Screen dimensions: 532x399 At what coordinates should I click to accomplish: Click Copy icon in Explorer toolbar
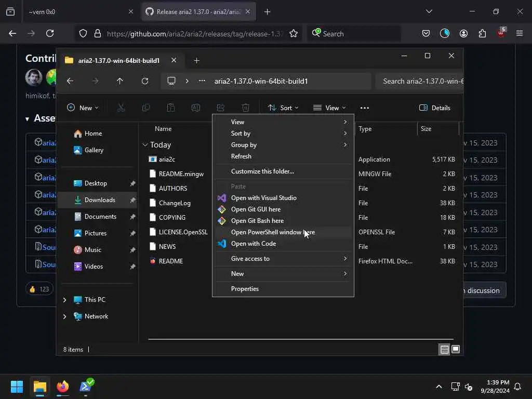[x=146, y=108]
